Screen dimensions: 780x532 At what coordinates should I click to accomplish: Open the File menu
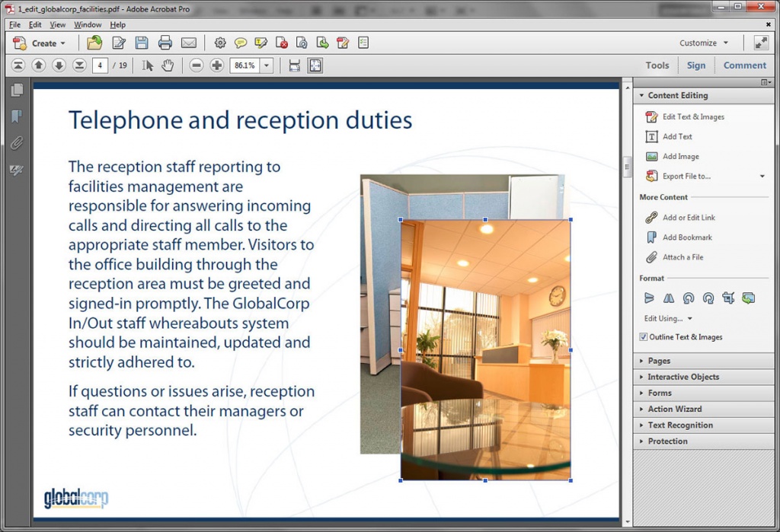pyautogui.click(x=15, y=24)
